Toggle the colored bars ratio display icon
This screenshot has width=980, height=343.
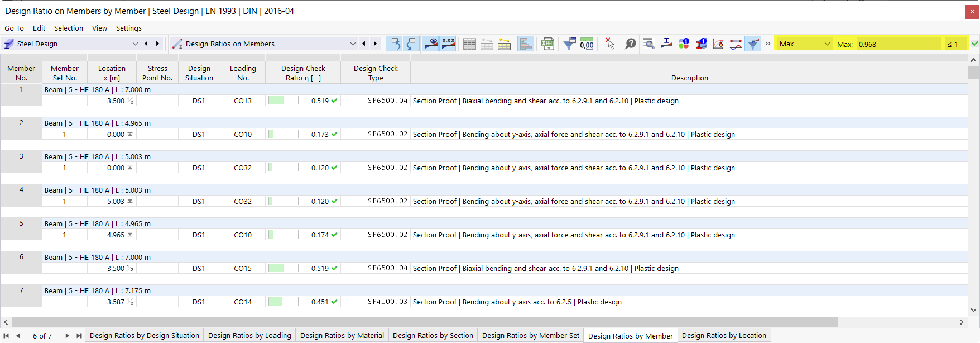coord(526,44)
